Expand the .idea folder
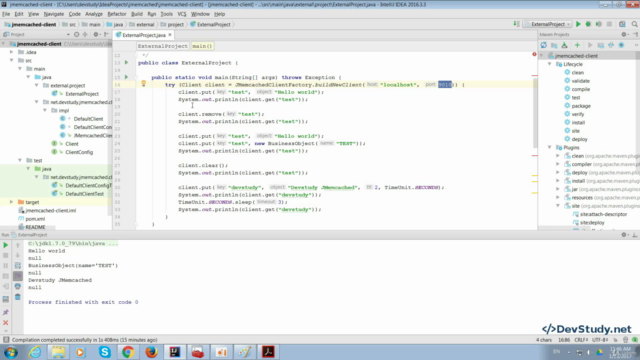 (x=11, y=52)
